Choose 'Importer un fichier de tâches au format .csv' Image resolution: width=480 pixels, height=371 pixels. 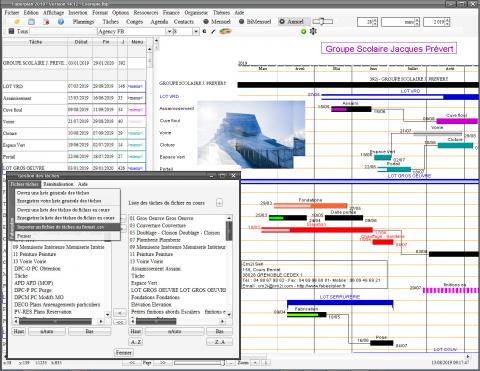pos(68,227)
